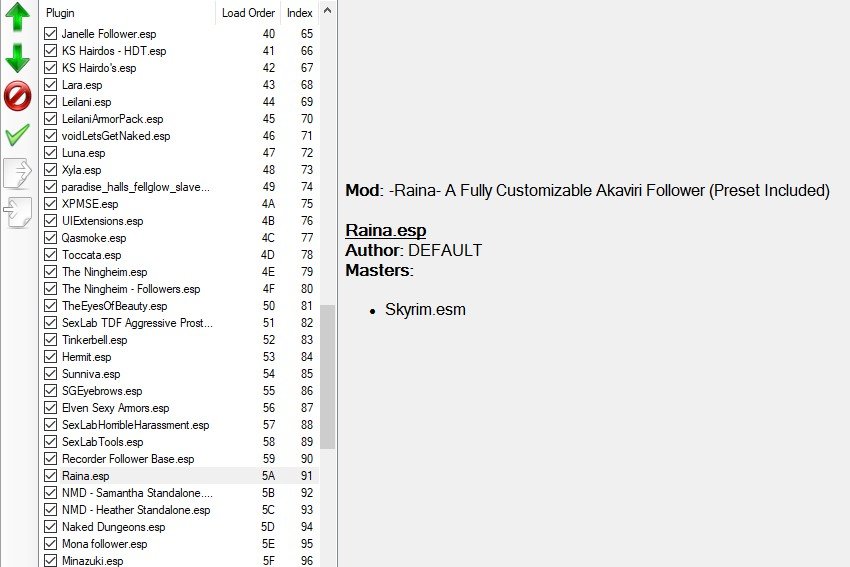
Task: Click the Raina.esp heading in details pane
Action: pyautogui.click(x=385, y=230)
